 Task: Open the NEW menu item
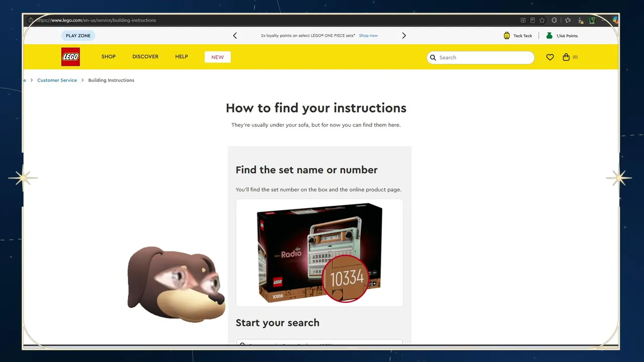click(218, 57)
